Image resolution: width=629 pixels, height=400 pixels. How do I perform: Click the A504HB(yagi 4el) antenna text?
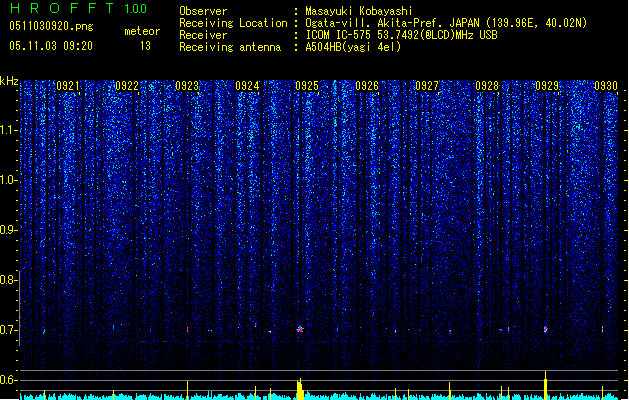click(353, 47)
